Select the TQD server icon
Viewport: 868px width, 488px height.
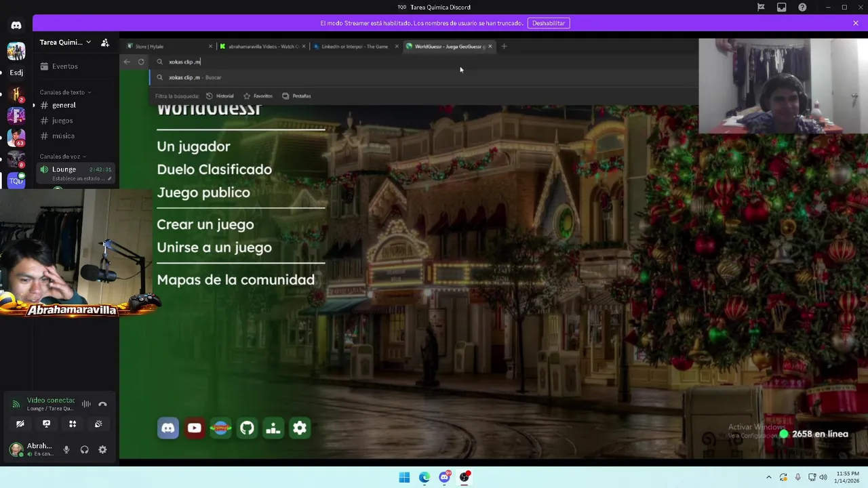pos(16,180)
